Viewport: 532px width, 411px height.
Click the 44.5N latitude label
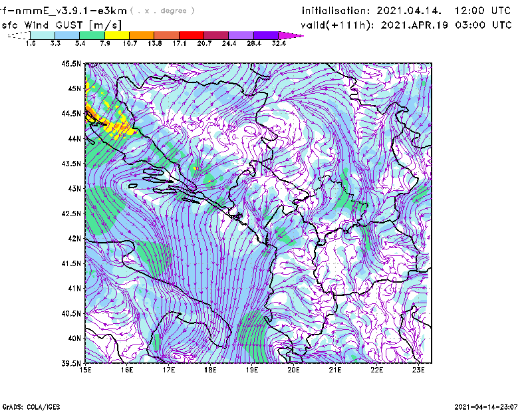pos(71,113)
